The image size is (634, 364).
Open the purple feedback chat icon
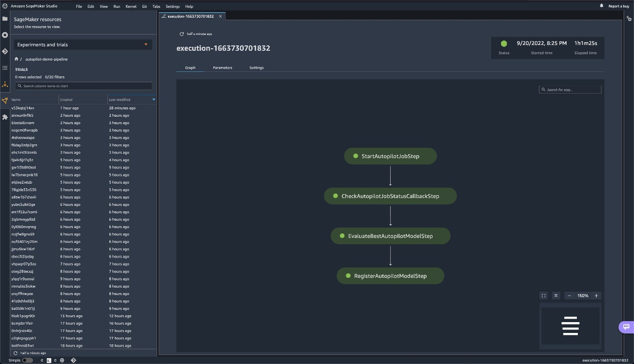tap(626, 327)
